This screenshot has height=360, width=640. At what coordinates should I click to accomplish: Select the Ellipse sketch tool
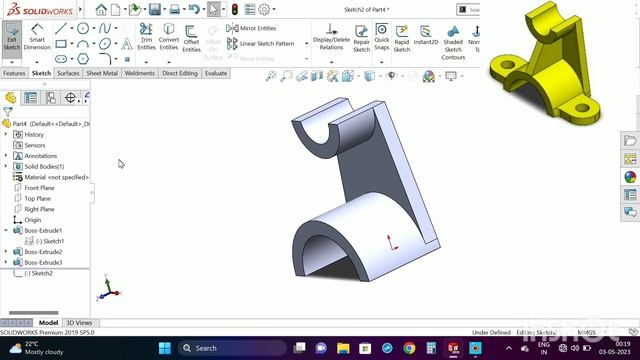pyautogui.click(x=105, y=43)
